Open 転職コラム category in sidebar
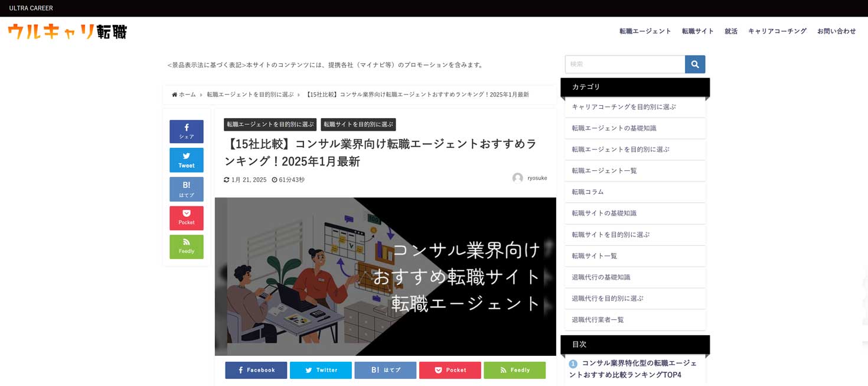The image size is (868, 386). 588,192
